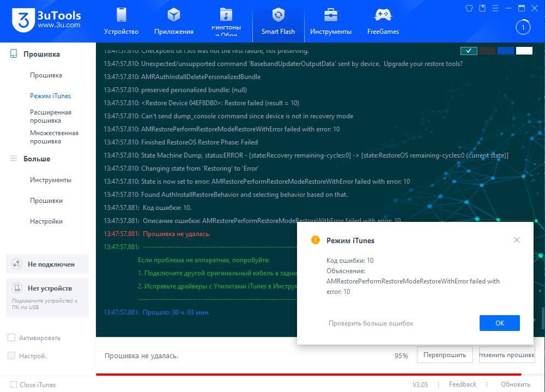Select the Smart Flash shield icon

(278, 15)
